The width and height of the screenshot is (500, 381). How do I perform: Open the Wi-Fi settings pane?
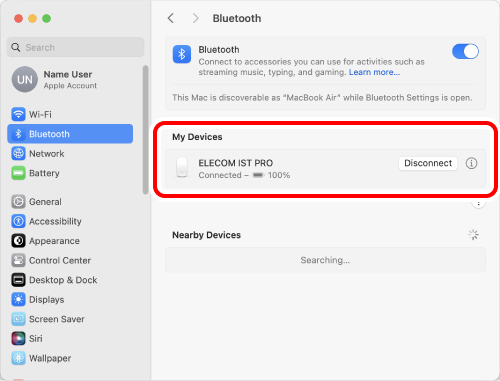click(x=70, y=114)
